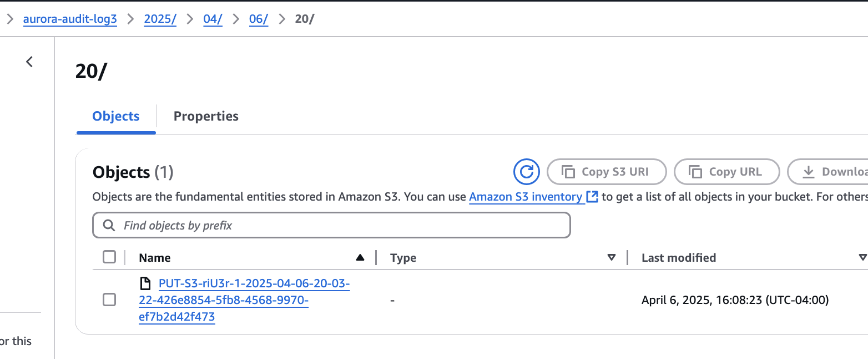Tick the select-all checkbox in the table header
Image resolution: width=868 pixels, height=359 pixels.
click(109, 257)
